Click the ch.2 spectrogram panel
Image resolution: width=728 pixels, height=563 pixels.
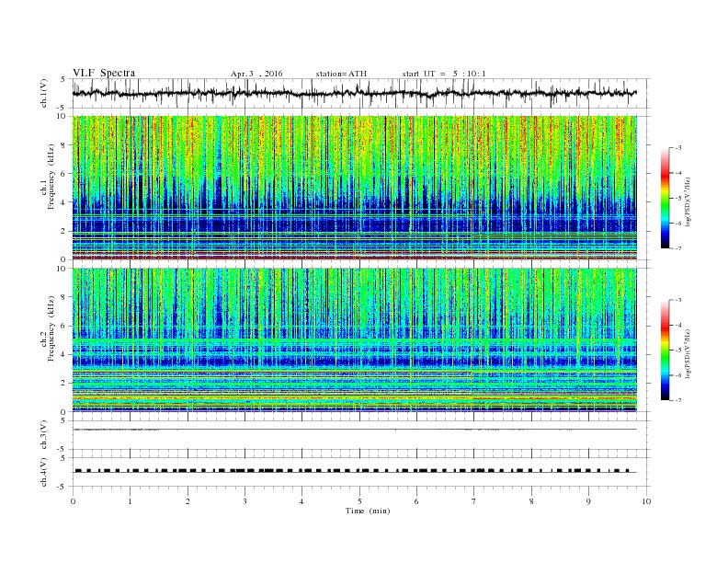(x=354, y=340)
